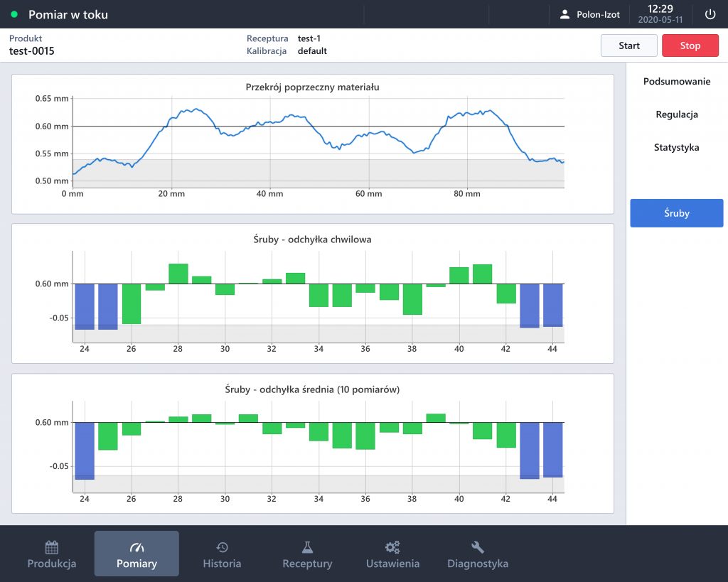Screen dimensions: 728x582
Task: Select the highlighted Śruby tab
Action: 677,213
